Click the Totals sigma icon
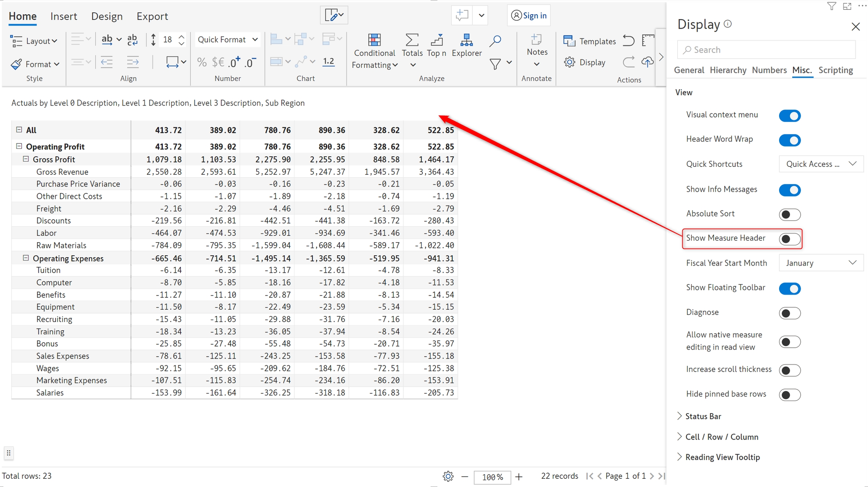Screen dimensions: 868x487 pos(412,40)
